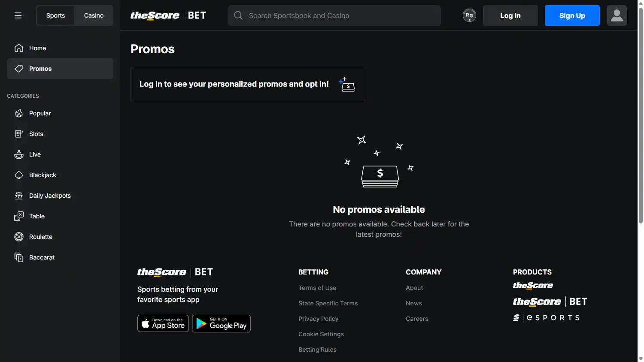
Task: Click the Log In button
Action: click(x=510, y=15)
